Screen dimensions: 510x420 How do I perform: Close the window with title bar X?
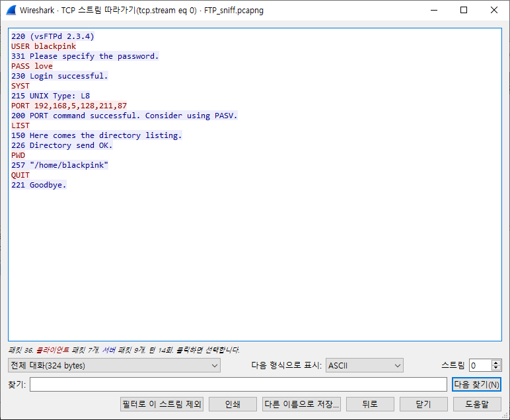click(493, 10)
